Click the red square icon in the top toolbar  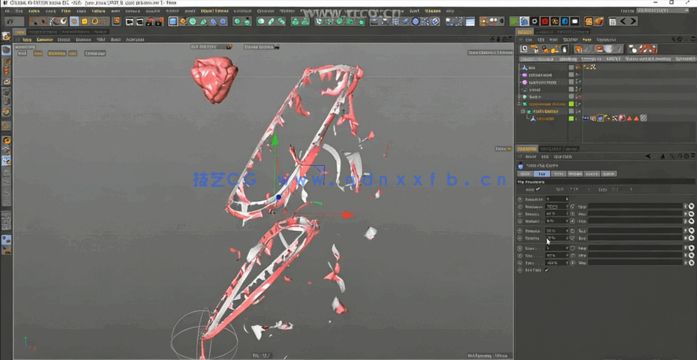pyautogui.click(x=545, y=21)
